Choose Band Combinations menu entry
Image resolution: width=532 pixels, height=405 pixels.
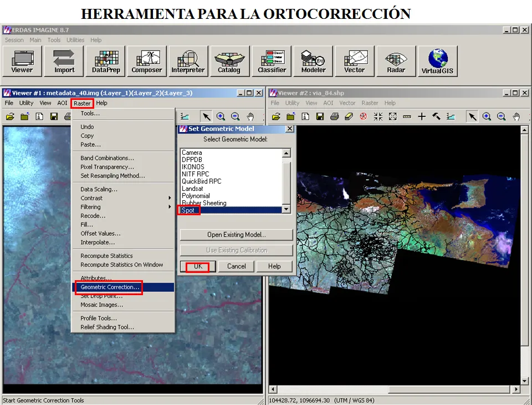[x=123, y=158]
